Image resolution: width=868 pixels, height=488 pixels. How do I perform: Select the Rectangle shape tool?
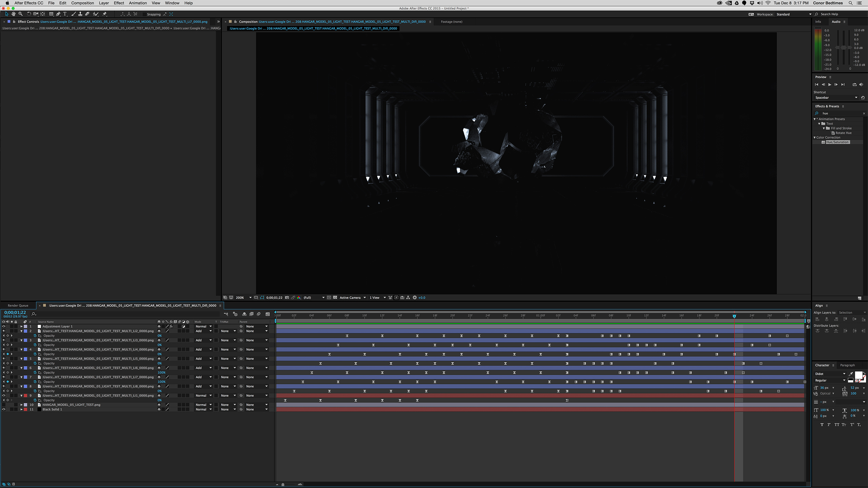51,14
